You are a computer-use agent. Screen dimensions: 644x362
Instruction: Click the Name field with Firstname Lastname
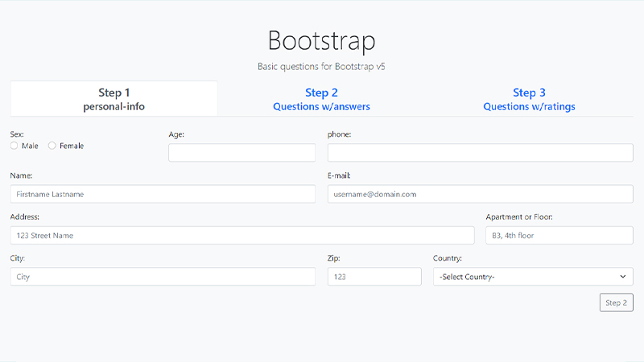[x=163, y=194]
